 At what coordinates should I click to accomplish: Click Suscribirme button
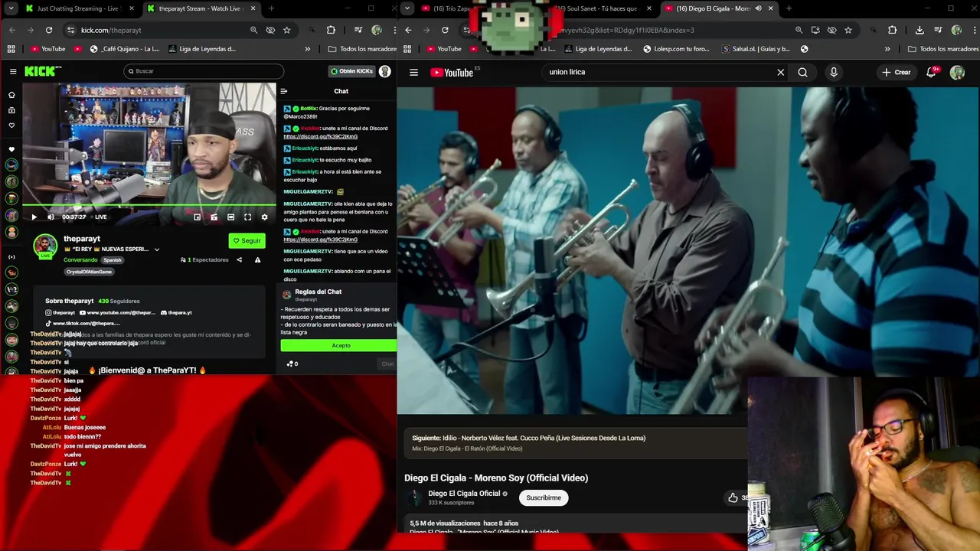point(544,497)
